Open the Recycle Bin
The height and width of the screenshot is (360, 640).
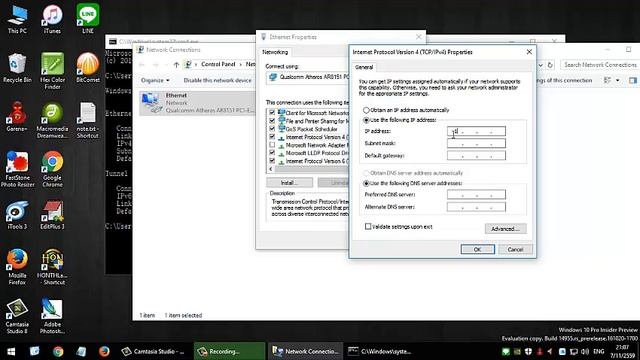pos(17,68)
